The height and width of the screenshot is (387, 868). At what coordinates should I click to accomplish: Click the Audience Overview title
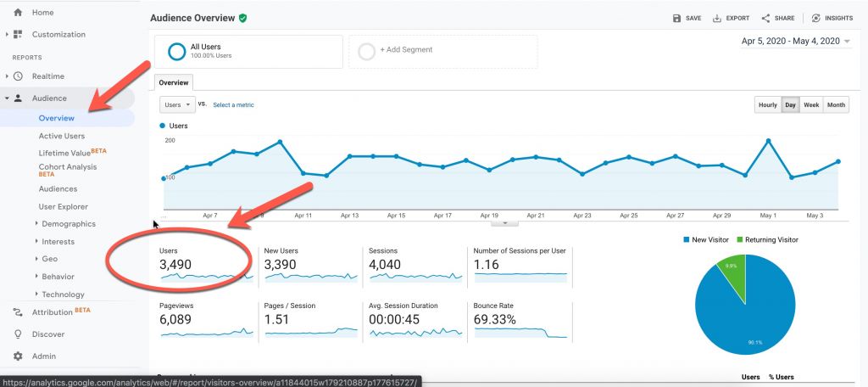tap(192, 19)
